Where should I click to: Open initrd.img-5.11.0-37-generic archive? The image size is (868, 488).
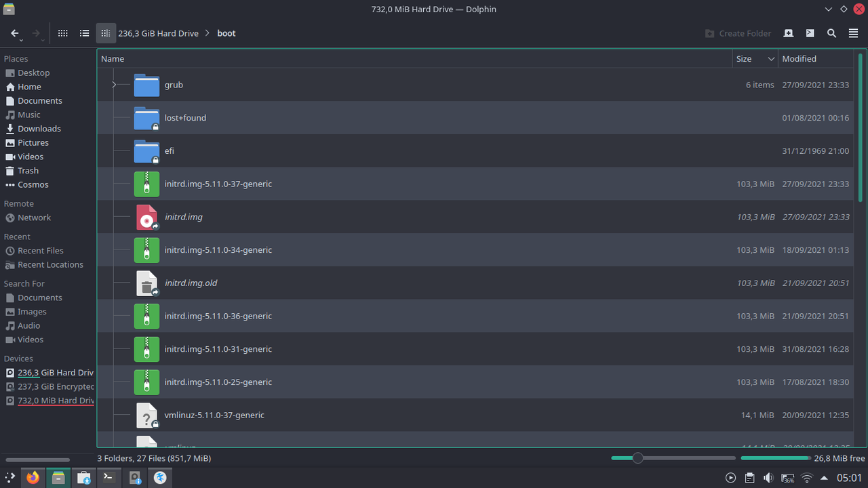click(218, 184)
